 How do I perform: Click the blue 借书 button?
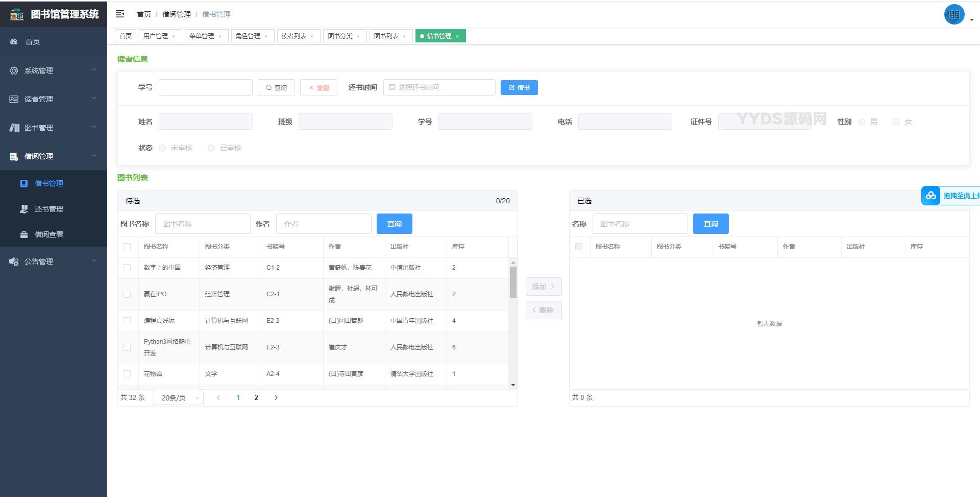(x=519, y=87)
